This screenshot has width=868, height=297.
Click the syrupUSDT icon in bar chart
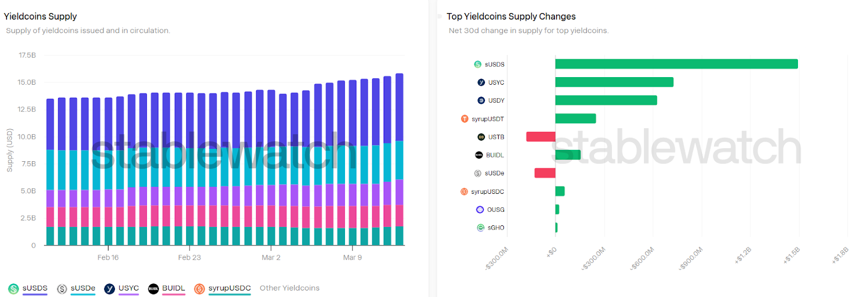(464, 119)
